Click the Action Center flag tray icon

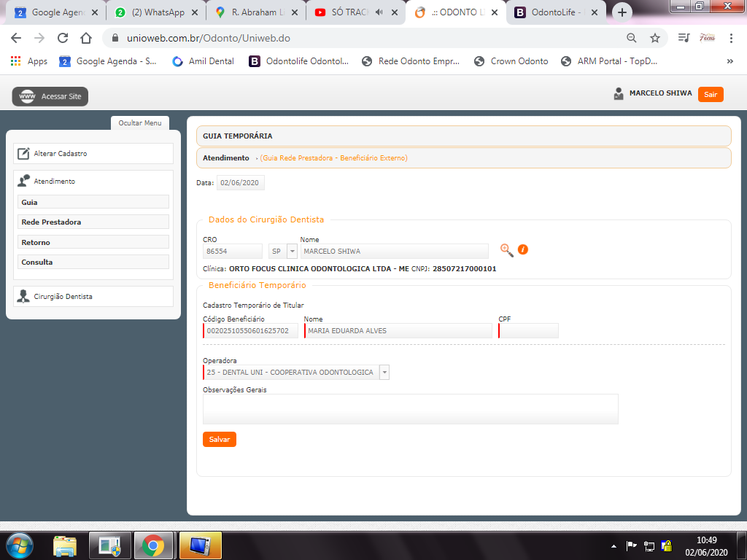coord(631,545)
